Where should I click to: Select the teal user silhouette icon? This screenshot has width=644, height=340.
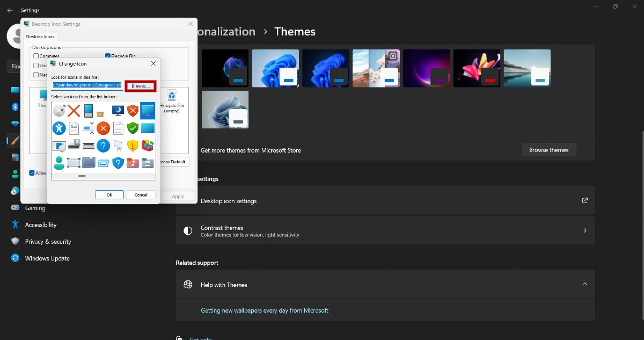59,163
